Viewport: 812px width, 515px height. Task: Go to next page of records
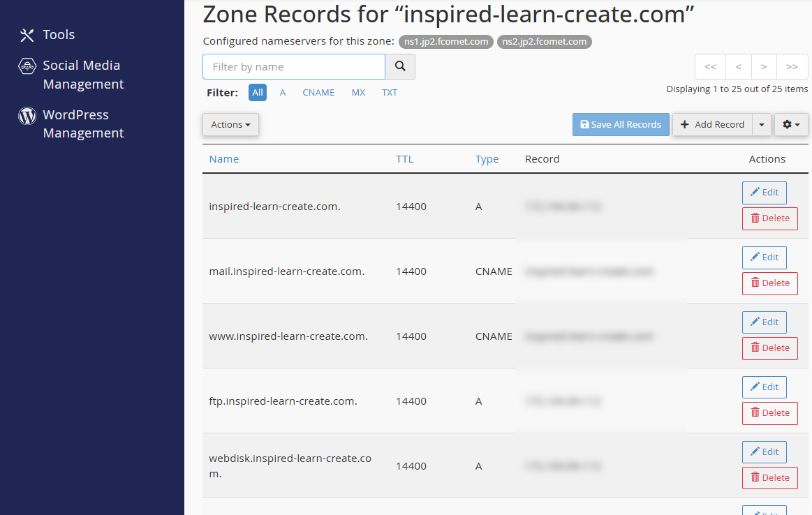tap(764, 66)
